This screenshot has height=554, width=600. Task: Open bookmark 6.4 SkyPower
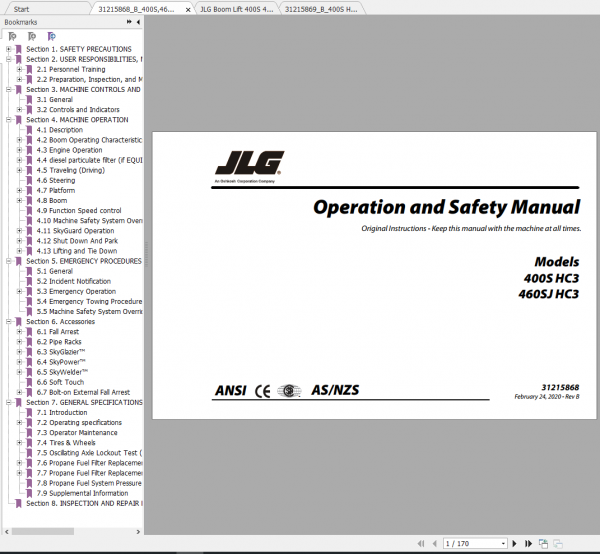click(x=61, y=362)
